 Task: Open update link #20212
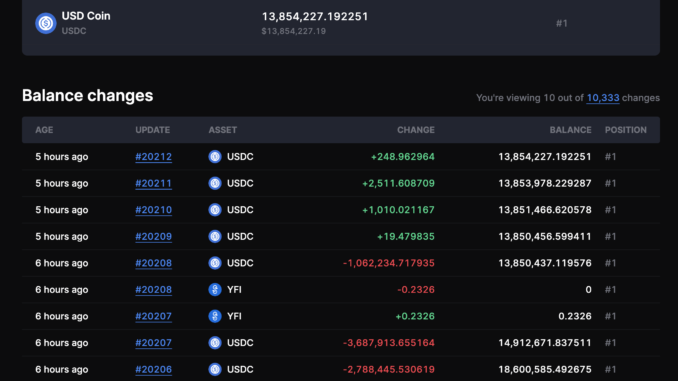[x=154, y=157]
